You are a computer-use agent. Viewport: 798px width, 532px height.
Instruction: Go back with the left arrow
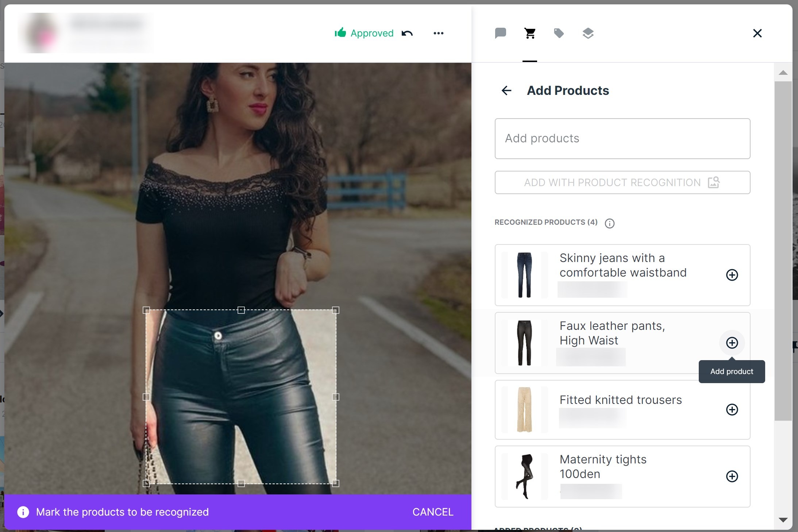(x=506, y=90)
